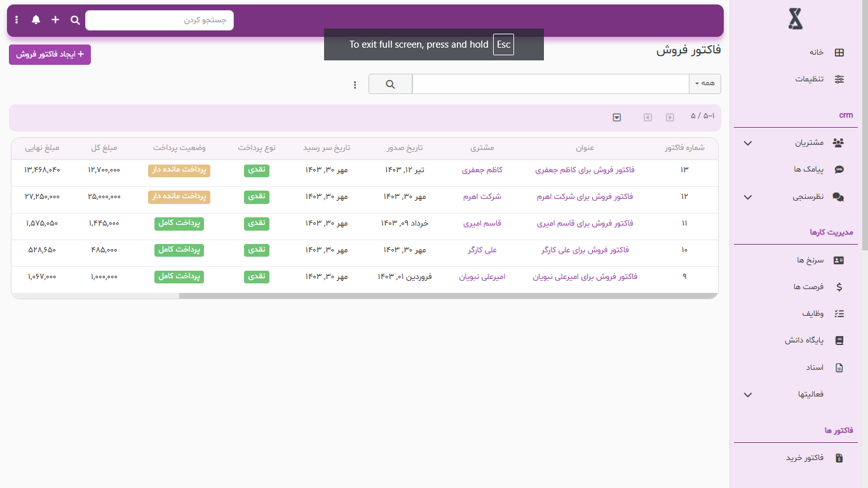Click issue date فروردین ۰۱, ۱۴۰۳

click(405, 277)
